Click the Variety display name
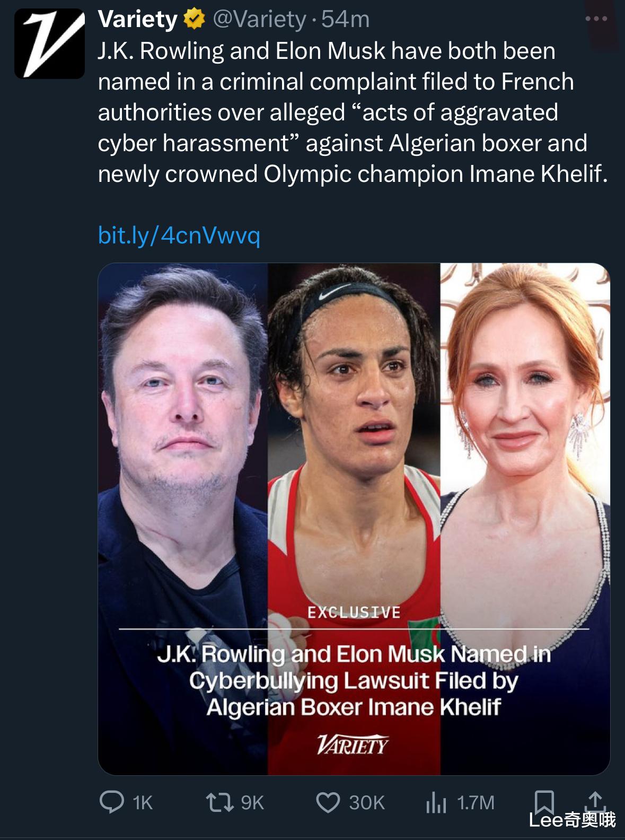Viewport: 625px width, 840px height. (137, 20)
